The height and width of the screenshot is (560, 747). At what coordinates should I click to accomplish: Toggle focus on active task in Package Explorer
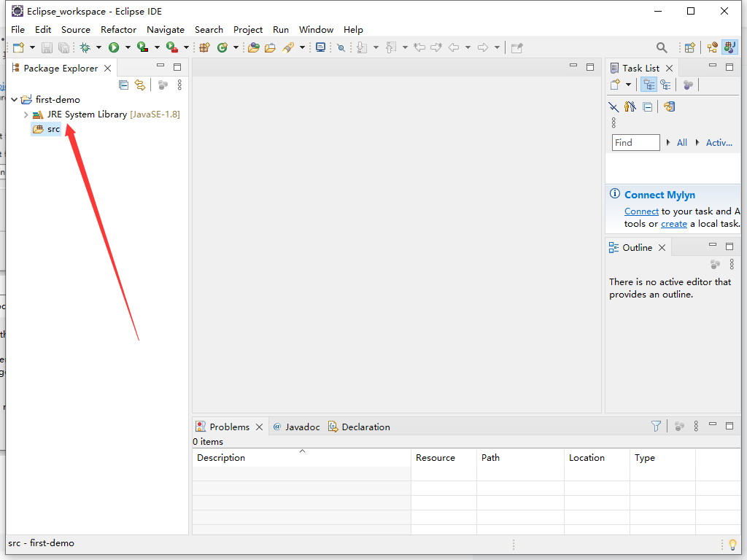[x=163, y=85]
